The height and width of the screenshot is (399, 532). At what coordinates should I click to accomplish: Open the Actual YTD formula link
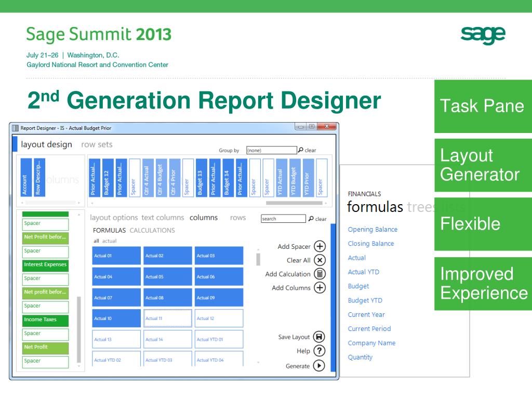point(363,272)
